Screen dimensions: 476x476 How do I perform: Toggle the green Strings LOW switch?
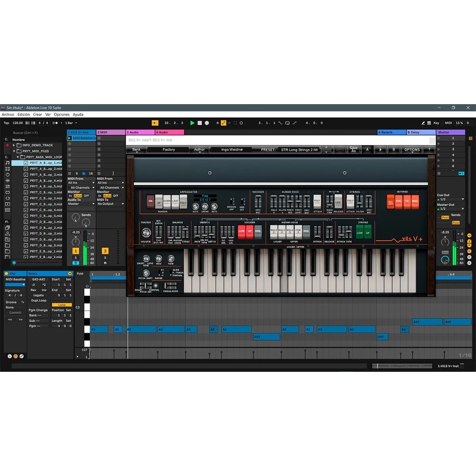coord(359,232)
